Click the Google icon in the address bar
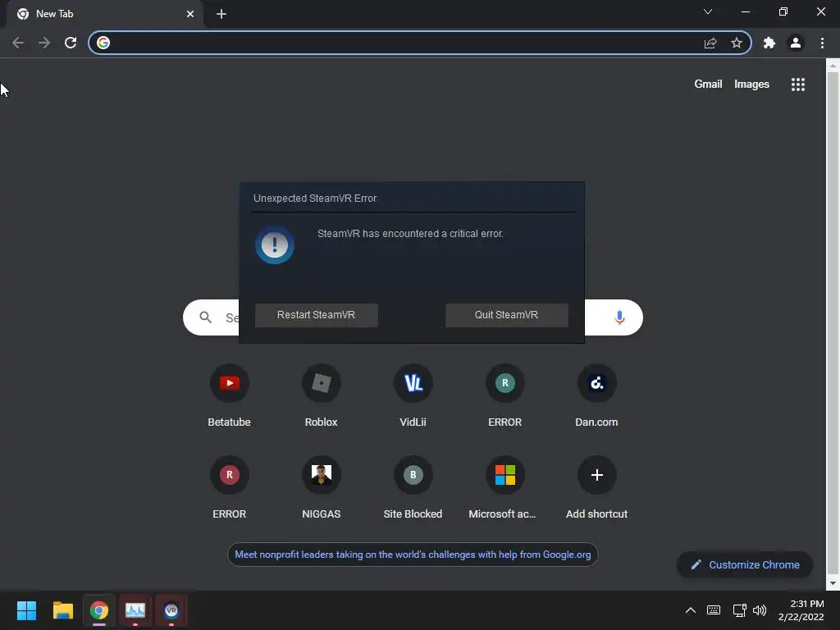The width and height of the screenshot is (840, 630). [103, 43]
